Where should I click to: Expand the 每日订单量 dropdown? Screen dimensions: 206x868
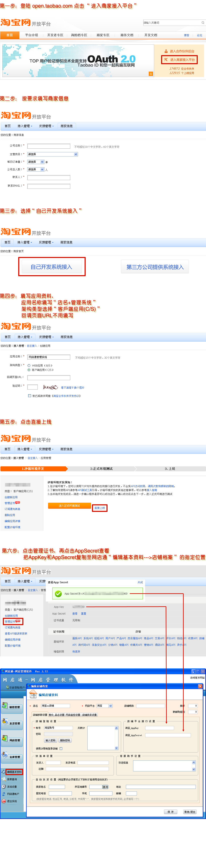pos(36,162)
